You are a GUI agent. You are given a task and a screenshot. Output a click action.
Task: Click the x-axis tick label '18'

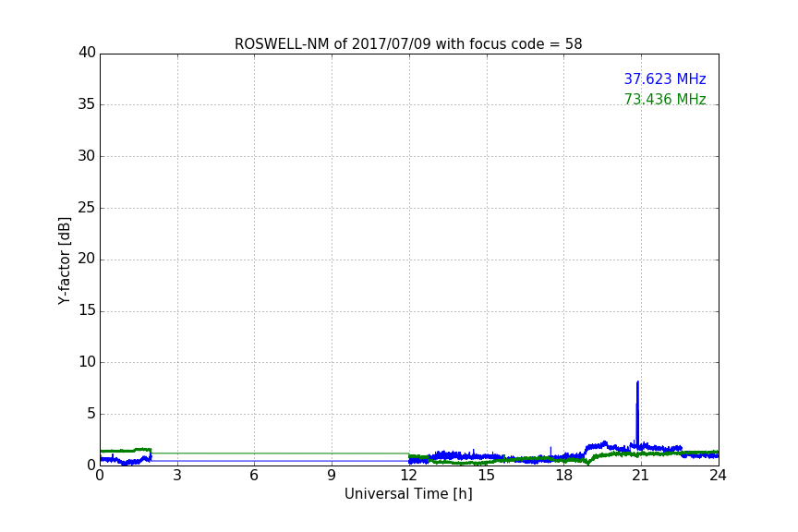(x=563, y=476)
